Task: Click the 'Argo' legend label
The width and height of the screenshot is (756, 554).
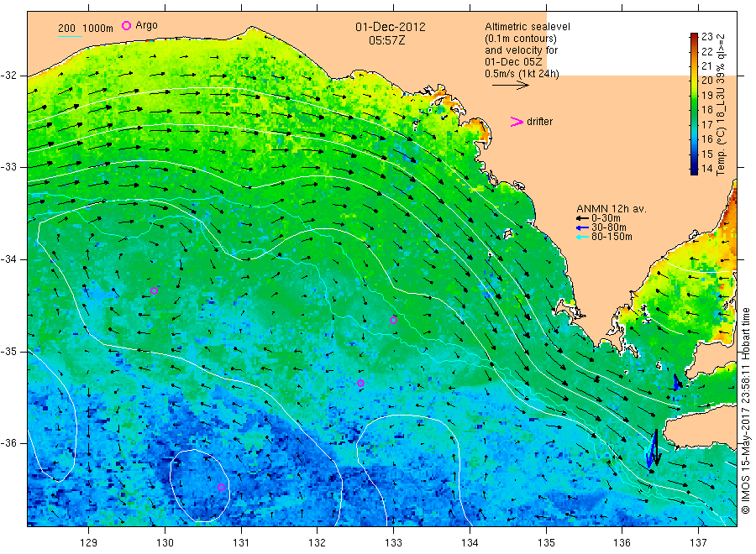Action: [146, 25]
